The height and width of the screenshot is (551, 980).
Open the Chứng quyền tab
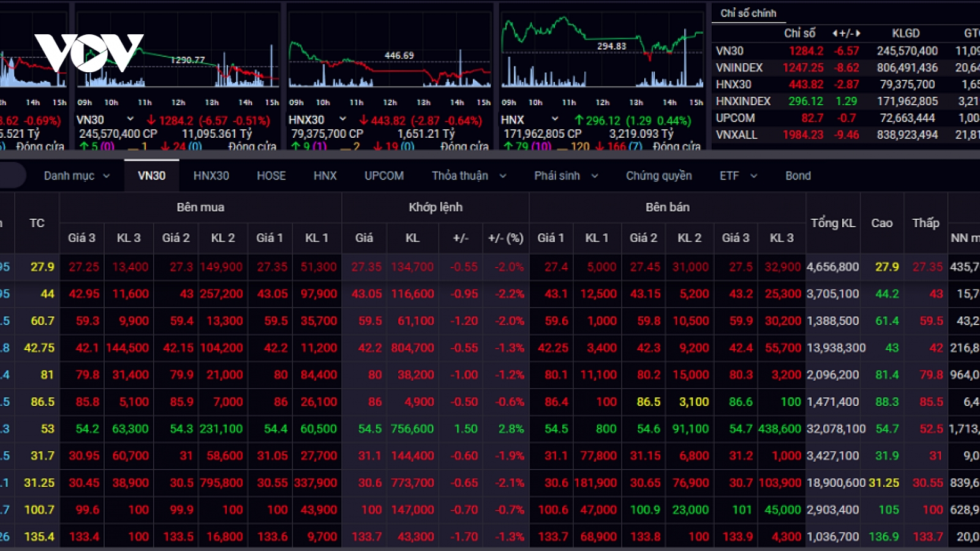click(x=659, y=176)
